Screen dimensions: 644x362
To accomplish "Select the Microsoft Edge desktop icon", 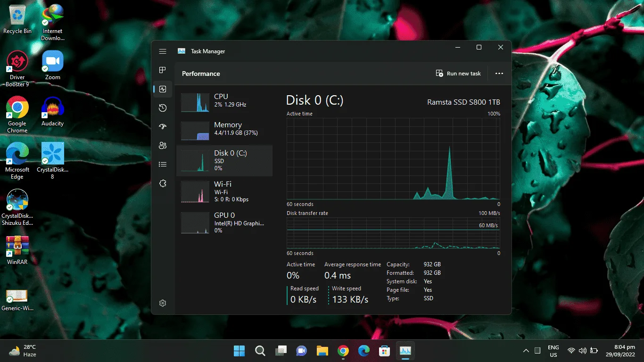I will pyautogui.click(x=17, y=161).
